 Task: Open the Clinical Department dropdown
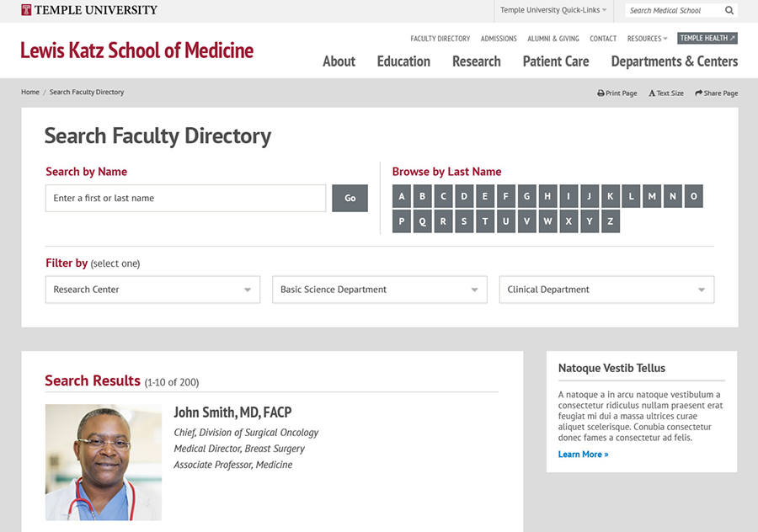point(606,289)
